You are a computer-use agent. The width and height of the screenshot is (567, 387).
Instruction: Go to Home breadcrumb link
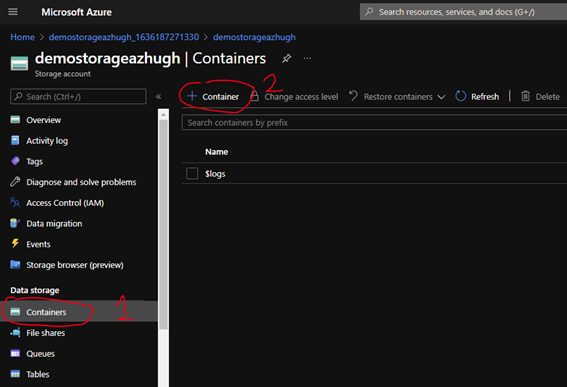pyautogui.click(x=22, y=37)
